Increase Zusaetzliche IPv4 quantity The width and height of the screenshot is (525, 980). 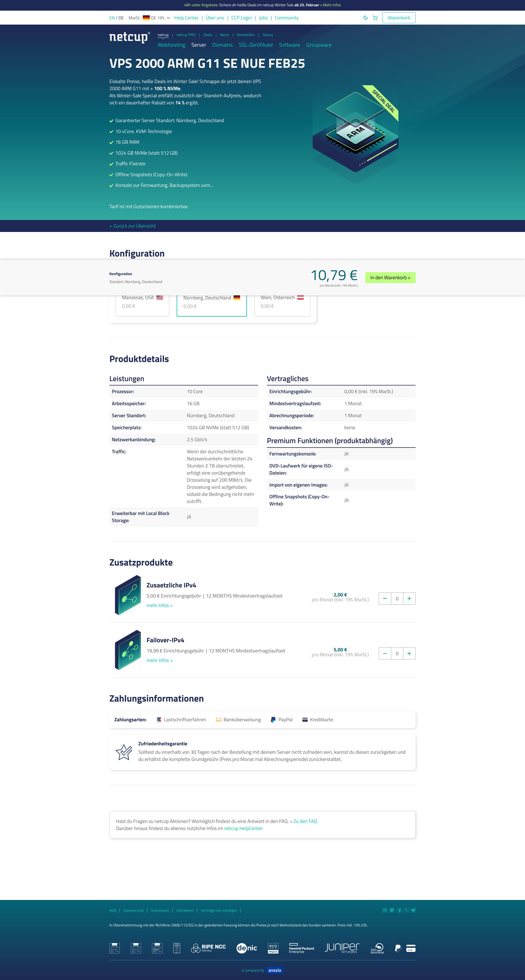(409, 598)
